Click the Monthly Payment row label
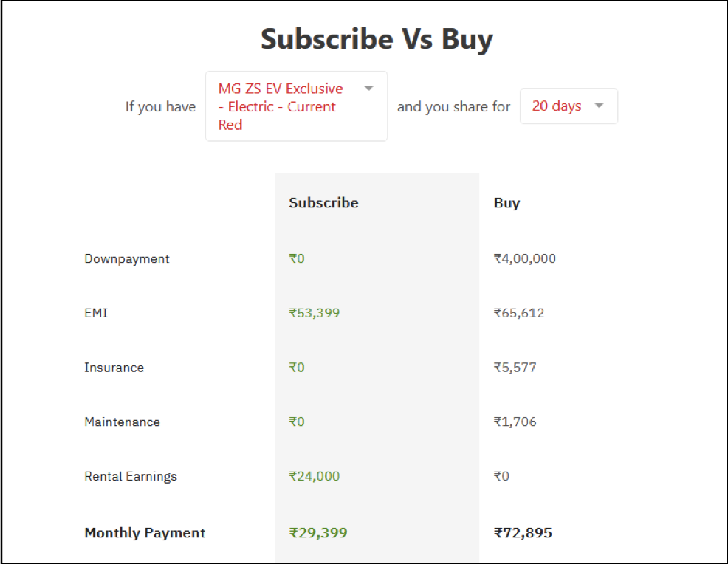This screenshot has width=728, height=564. (x=145, y=533)
